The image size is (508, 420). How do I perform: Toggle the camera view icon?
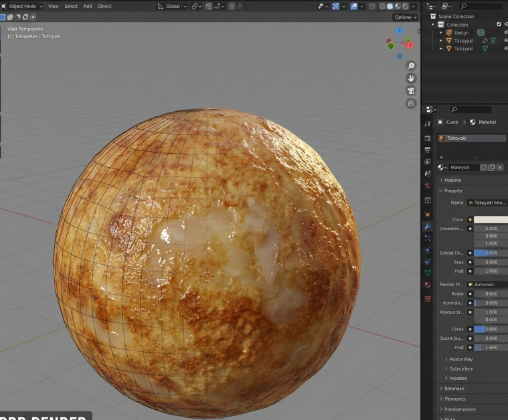click(411, 91)
